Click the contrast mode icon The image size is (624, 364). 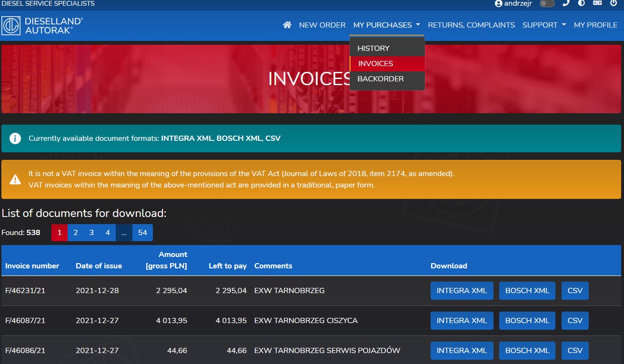click(x=581, y=3)
